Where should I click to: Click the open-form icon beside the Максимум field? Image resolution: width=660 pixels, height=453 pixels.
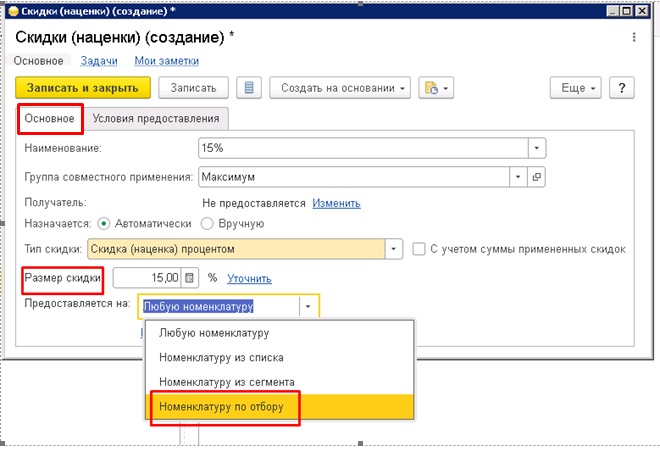point(537,177)
